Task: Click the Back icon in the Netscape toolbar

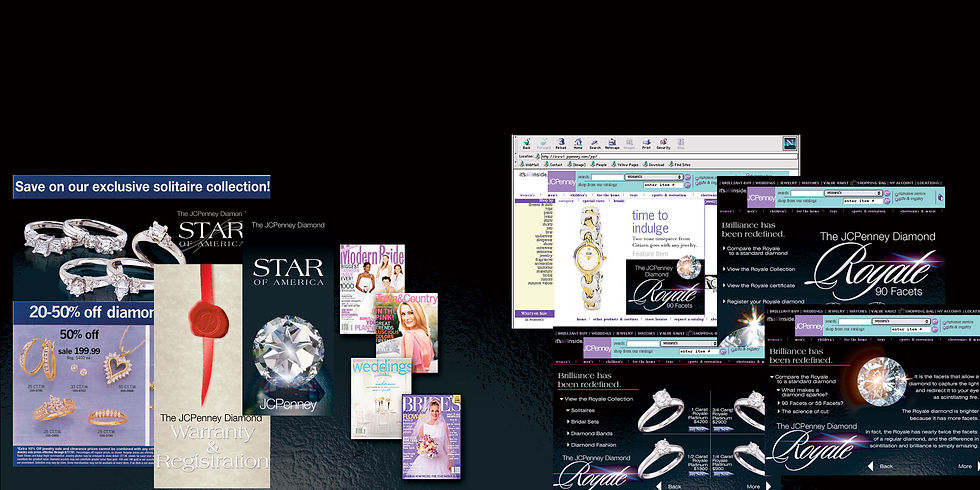Action: 526,144
